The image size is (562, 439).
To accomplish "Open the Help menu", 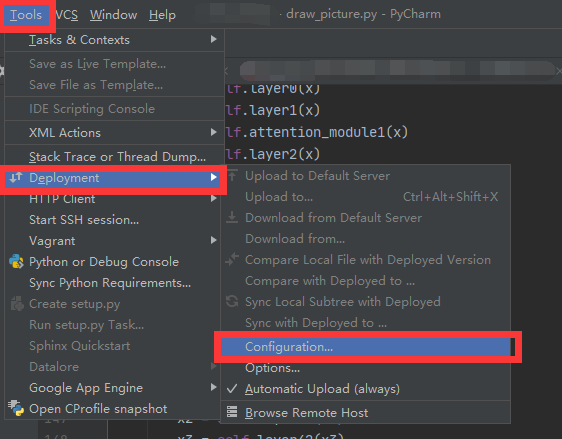I will click(162, 15).
